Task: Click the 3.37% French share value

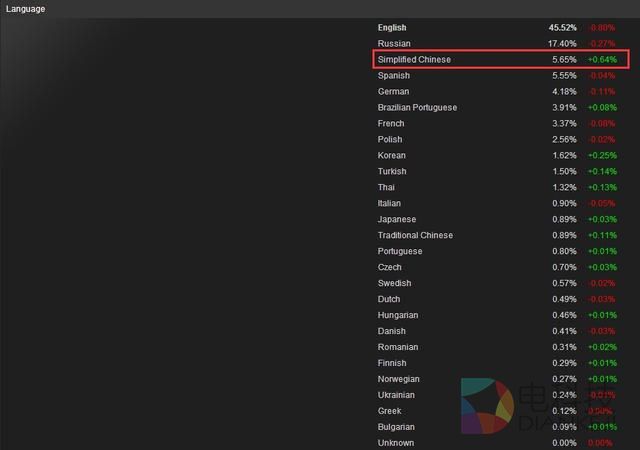Action: coord(564,123)
